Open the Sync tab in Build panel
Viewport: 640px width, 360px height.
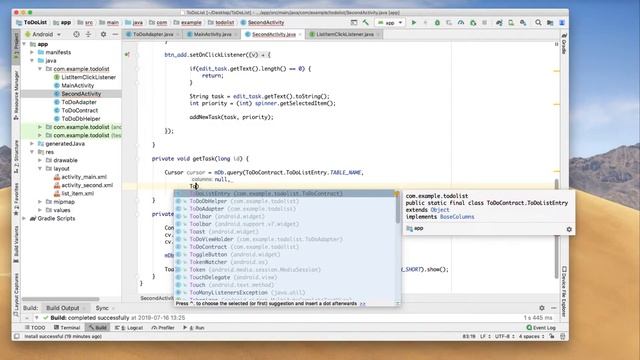(102, 308)
